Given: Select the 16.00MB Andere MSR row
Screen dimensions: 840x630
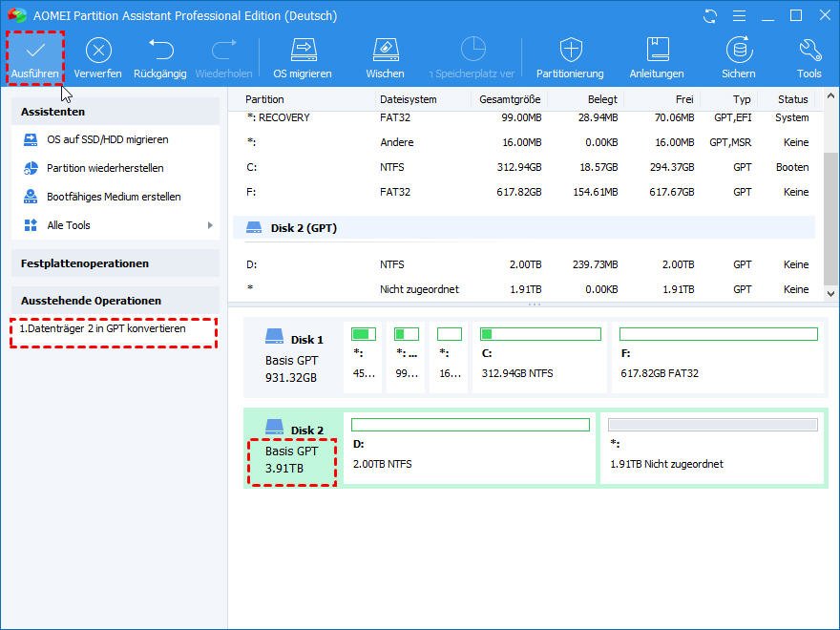Looking at the screenshot, I should (x=524, y=142).
